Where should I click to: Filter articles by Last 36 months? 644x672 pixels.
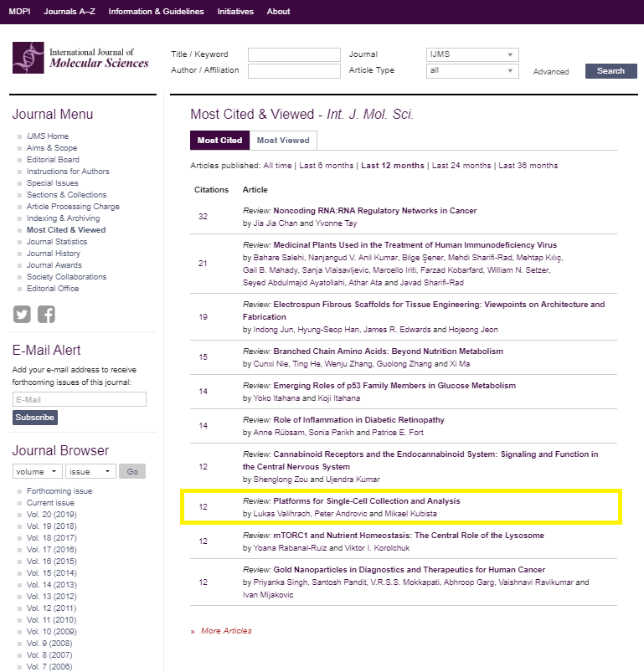(528, 166)
